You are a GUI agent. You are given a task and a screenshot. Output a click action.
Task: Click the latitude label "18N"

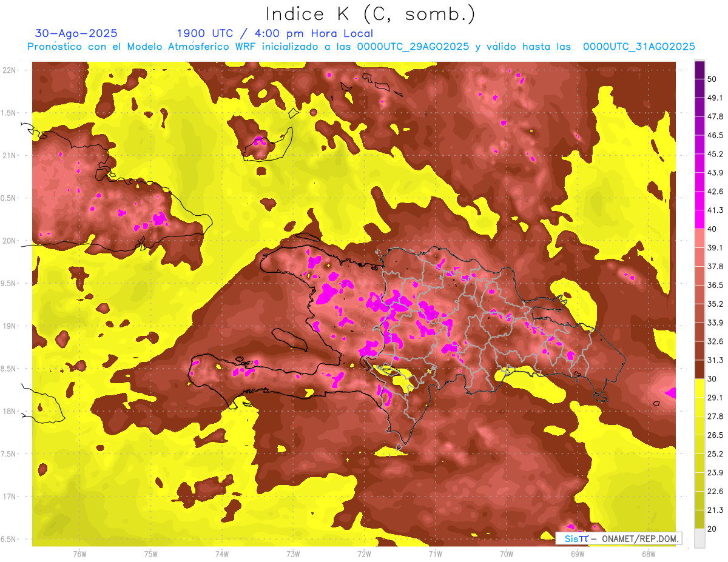[9, 412]
